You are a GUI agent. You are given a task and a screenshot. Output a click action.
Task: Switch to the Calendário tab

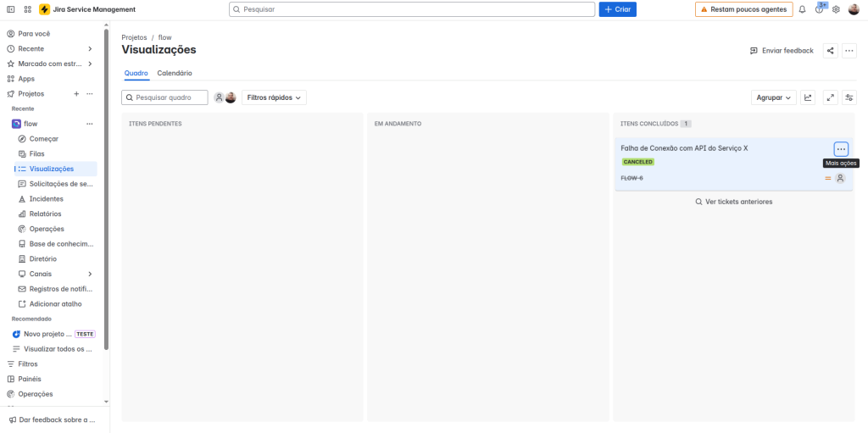click(175, 74)
